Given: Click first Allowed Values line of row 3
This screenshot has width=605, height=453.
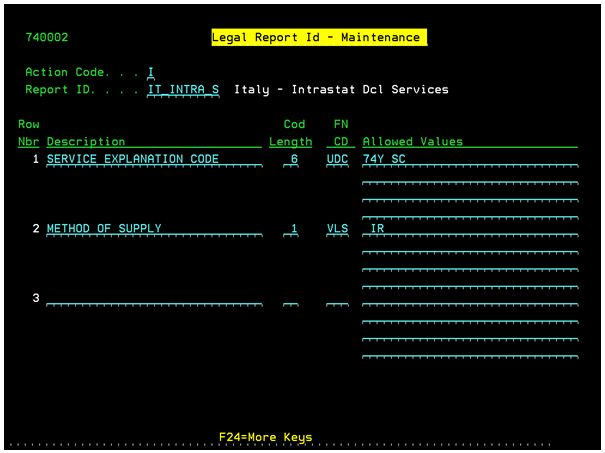Looking at the screenshot, I should [470, 299].
